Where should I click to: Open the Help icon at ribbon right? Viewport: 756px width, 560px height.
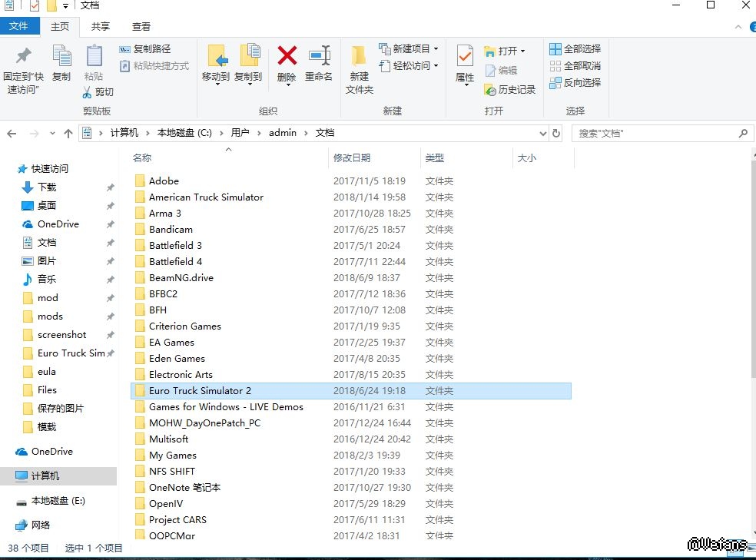tap(753, 27)
